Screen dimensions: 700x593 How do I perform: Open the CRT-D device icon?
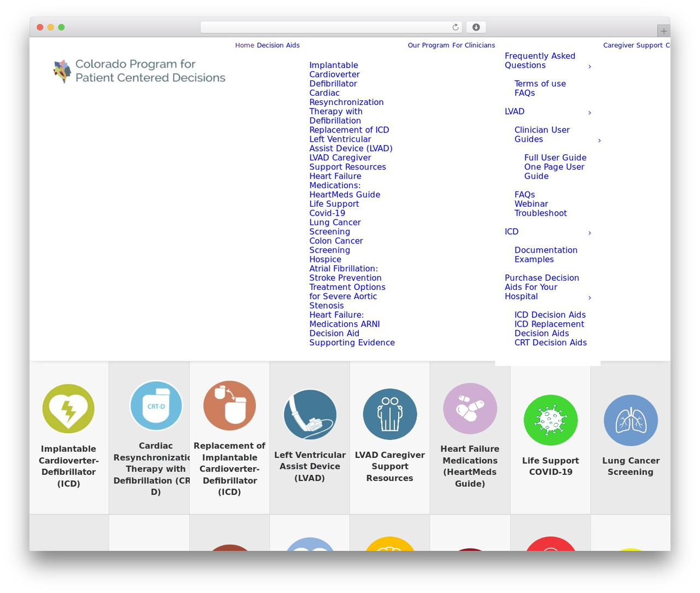[x=156, y=406]
